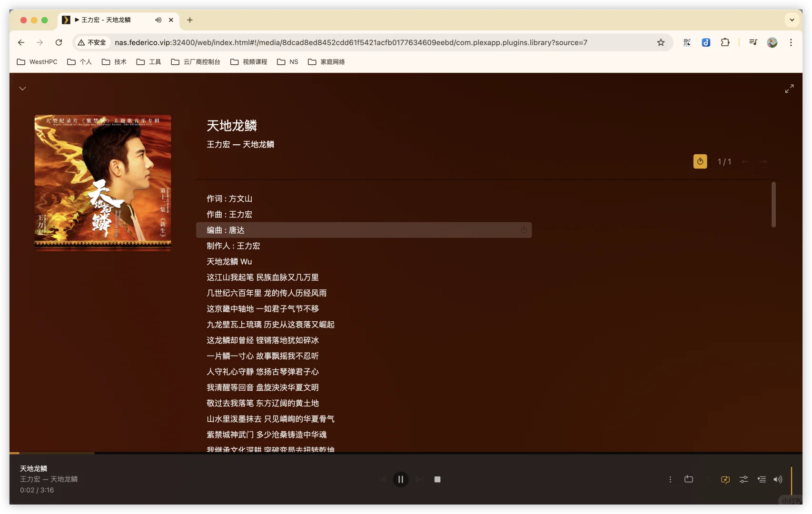
Task: Open the play queue panel
Action: tap(761, 479)
